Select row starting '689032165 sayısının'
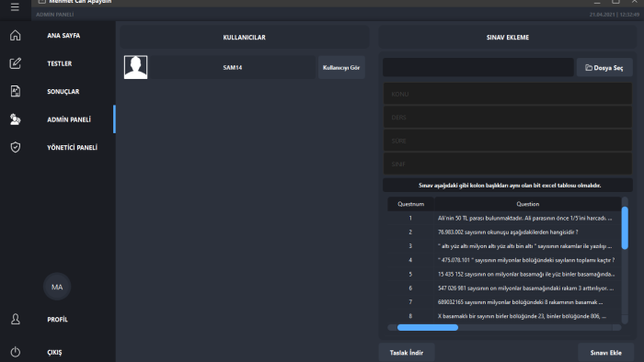 504,301
